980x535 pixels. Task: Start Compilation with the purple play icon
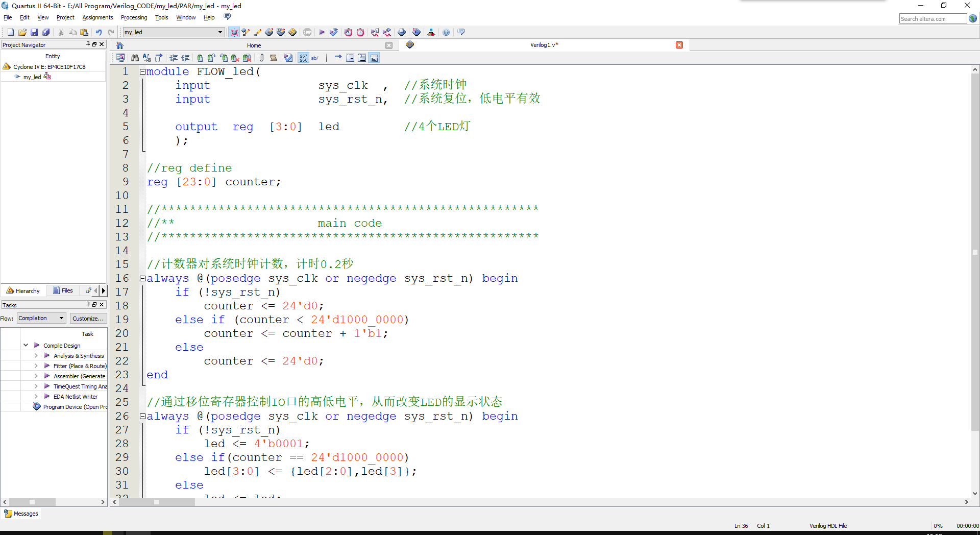pyautogui.click(x=322, y=32)
